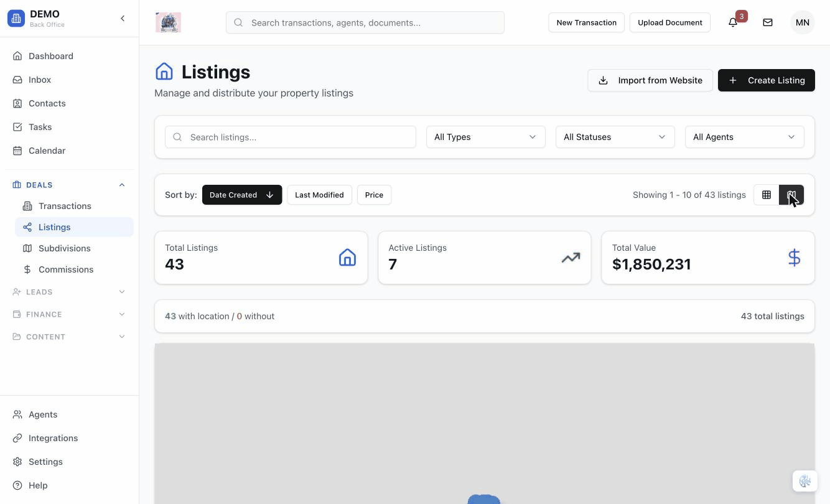Open the All Agents dropdown

coord(745,137)
